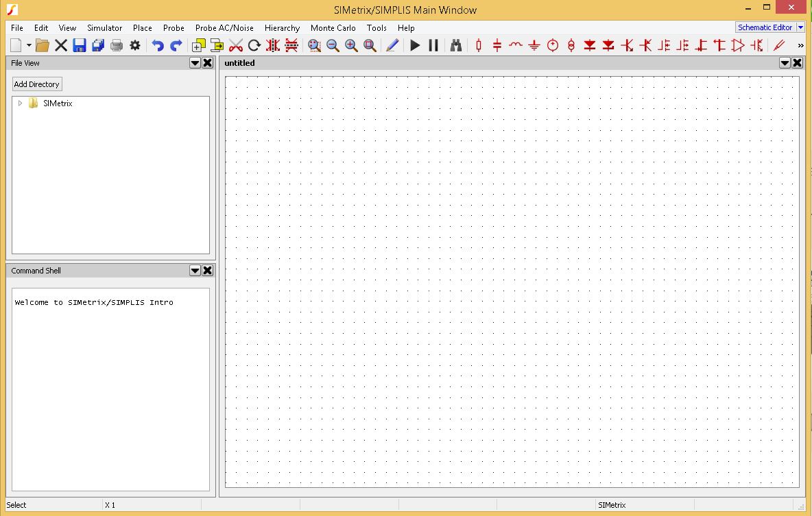Click the 'Welcome to SIMetrix/SIMPLIS Intro' message text
The width and height of the screenshot is (812, 516).
pyautogui.click(x=94, y=302)
